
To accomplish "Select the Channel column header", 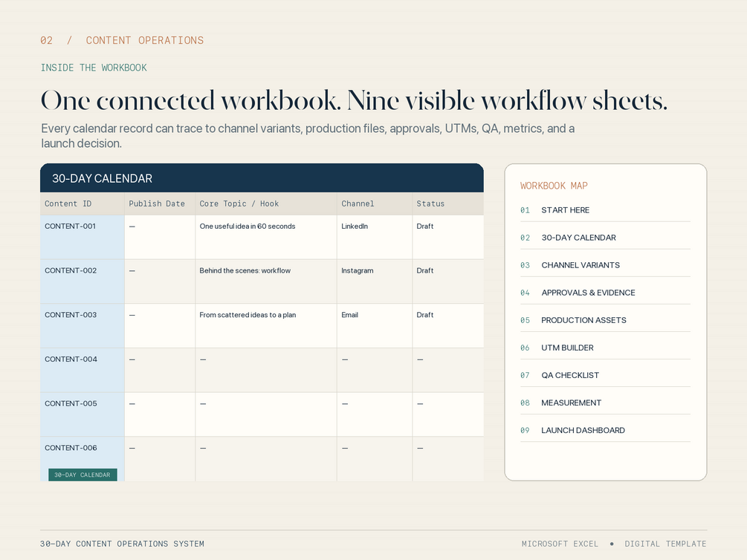I will coord(375,204).
